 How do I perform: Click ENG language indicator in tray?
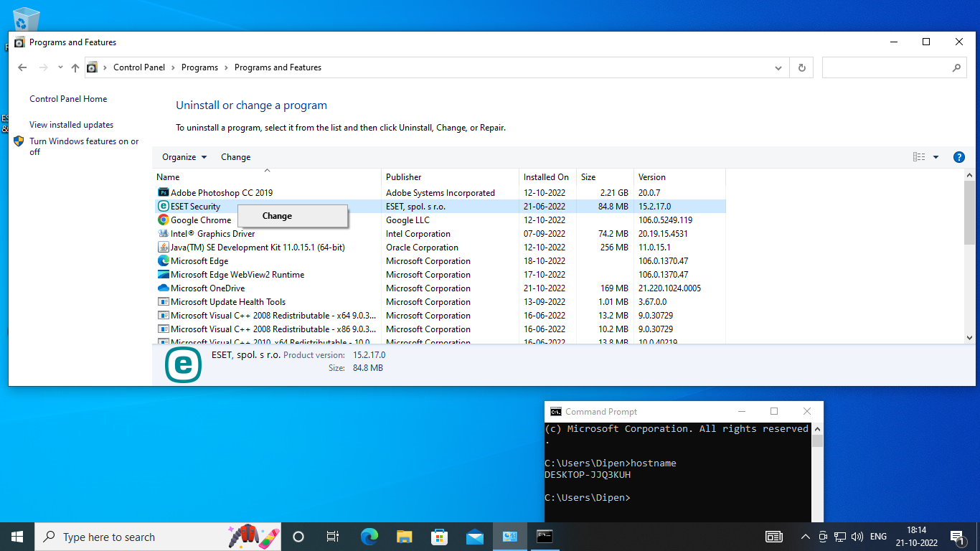878,537
